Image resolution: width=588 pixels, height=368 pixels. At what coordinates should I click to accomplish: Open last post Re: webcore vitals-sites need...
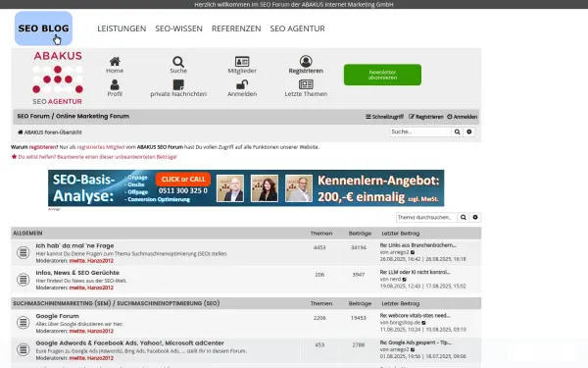pos(416,315)
